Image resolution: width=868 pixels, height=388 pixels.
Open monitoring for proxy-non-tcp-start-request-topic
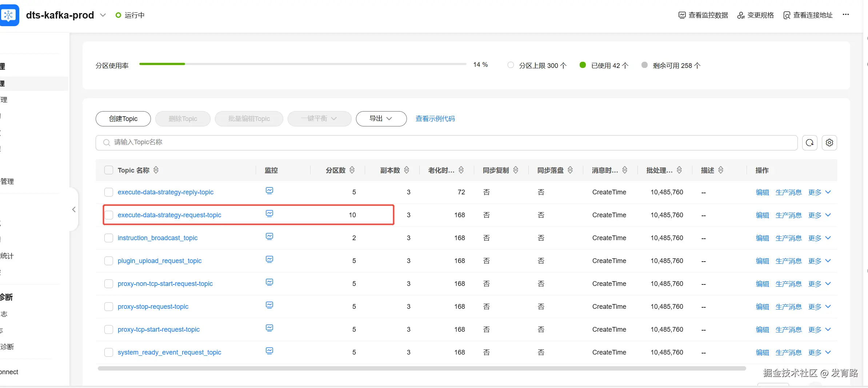click(x=269, y=282)
